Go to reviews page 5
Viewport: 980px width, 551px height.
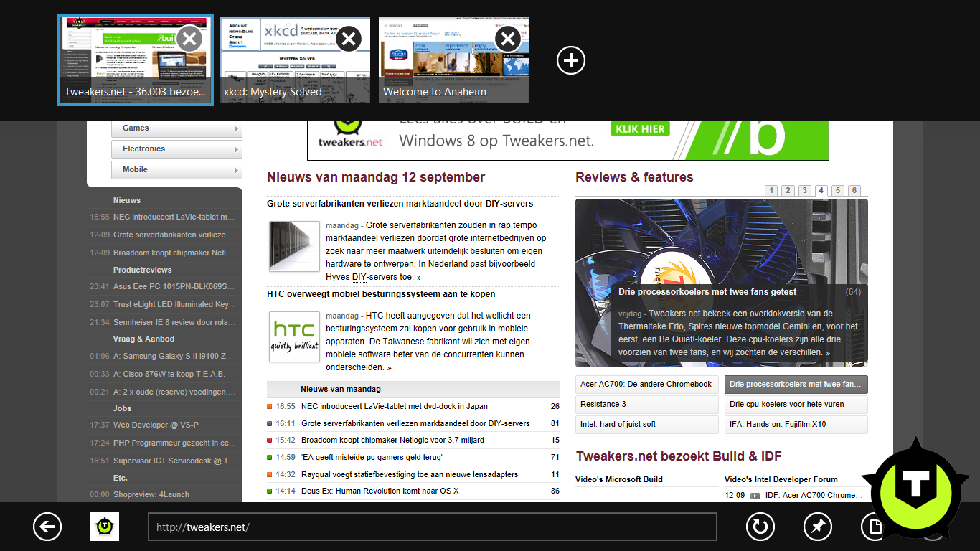838,190
